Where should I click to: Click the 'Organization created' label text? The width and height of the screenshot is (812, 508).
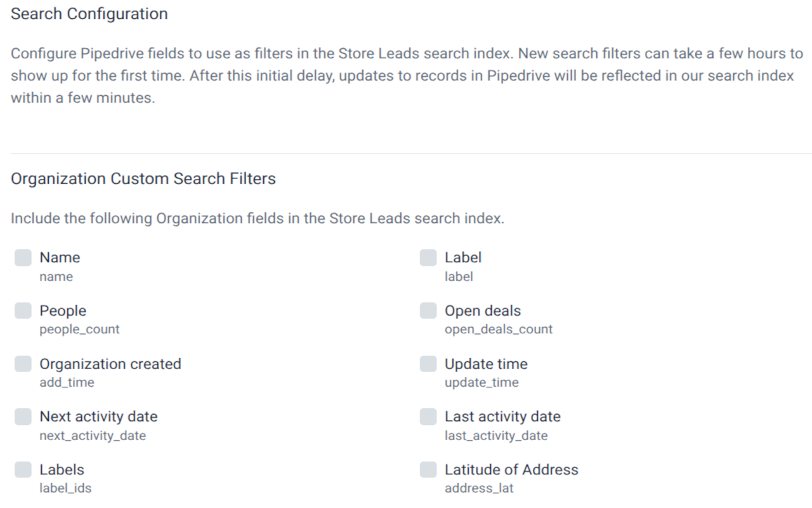[x=110, y=364]
